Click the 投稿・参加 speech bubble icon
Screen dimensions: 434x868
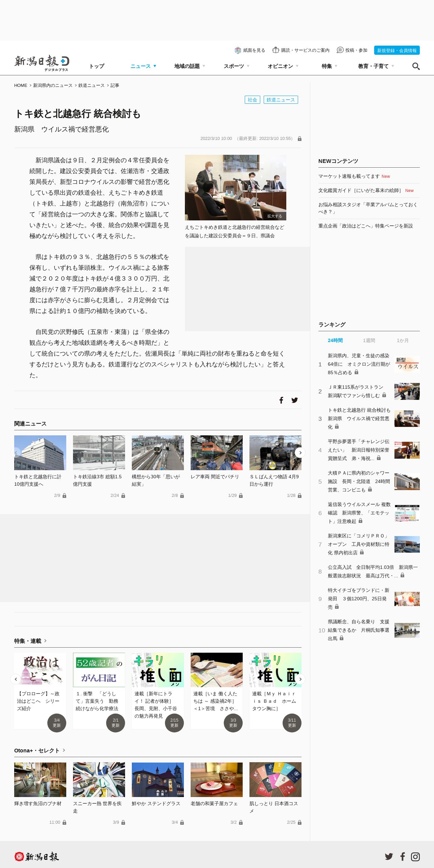pyautogui.click(x=340, y=50)
